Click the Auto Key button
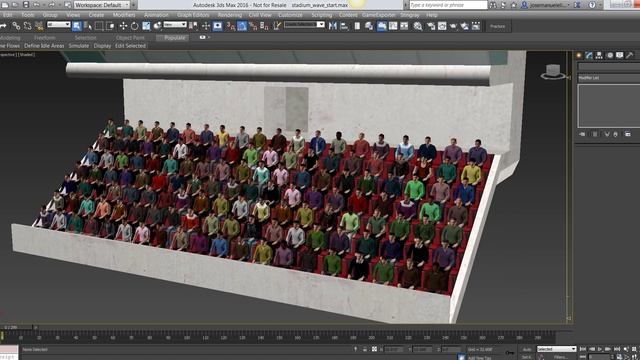 (x=527, y=349)
